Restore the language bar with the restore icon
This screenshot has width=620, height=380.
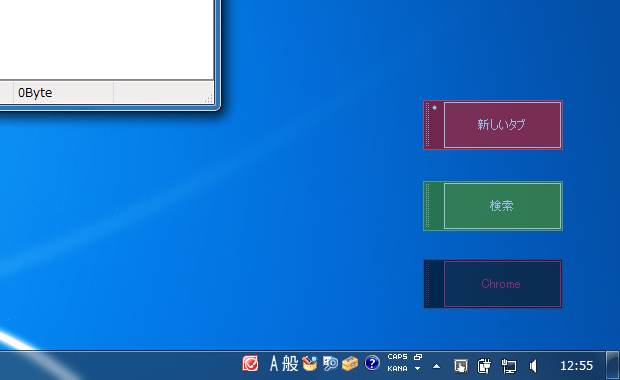coord(418,357)
